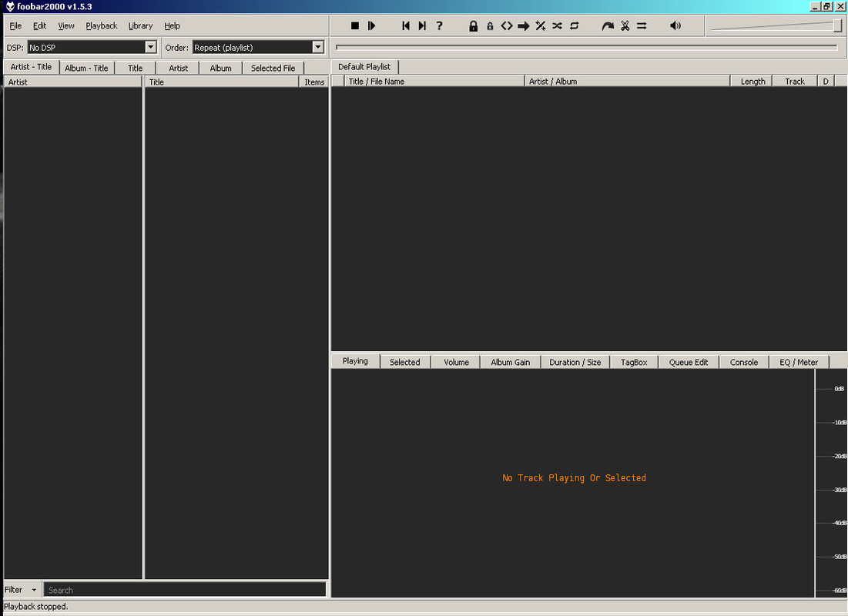This screenshot has width=848, height=616.
Task: Click into the library Search field
Action: 185,590
